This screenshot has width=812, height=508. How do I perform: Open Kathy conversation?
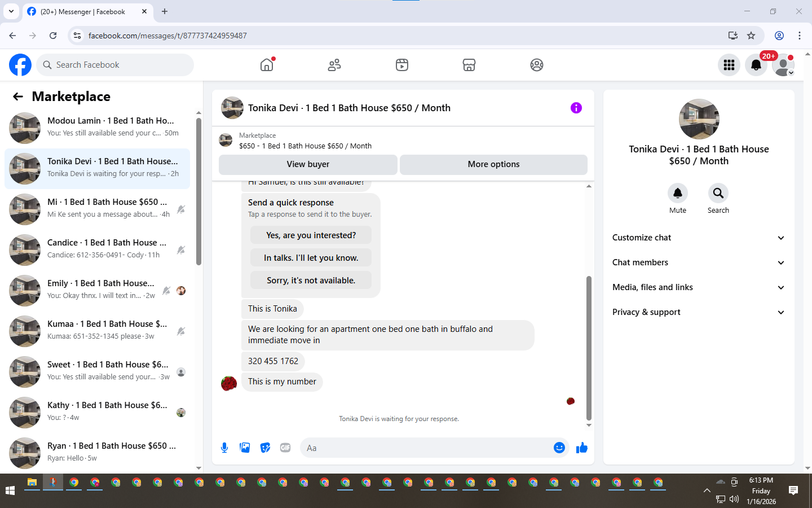pos(97,413)
